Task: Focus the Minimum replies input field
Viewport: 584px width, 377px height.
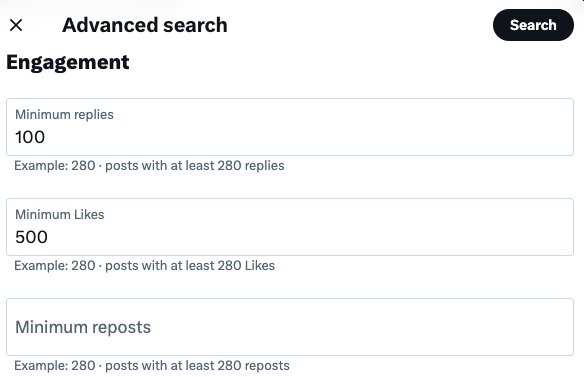Action: coord(290,127)
